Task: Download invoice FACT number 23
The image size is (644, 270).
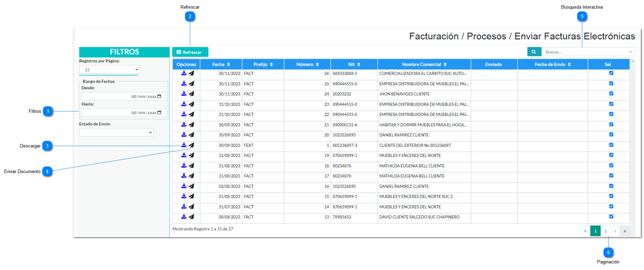Action: [x=184, y=104]
